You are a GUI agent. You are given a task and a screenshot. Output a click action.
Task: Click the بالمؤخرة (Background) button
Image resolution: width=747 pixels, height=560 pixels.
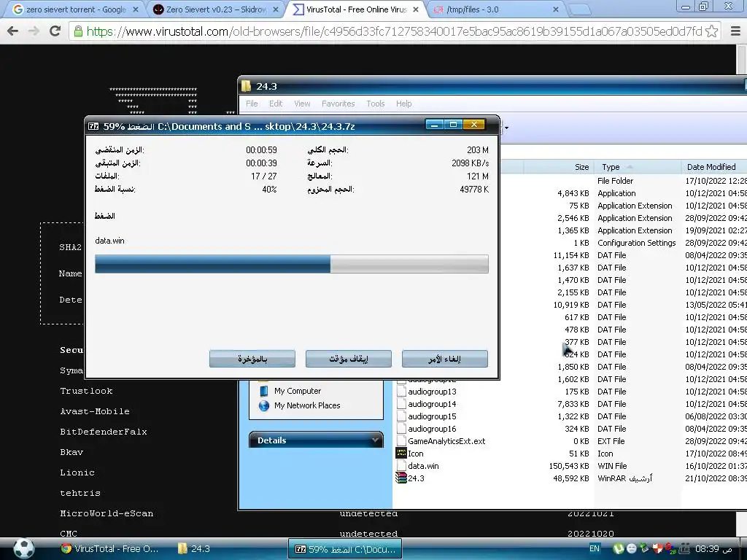[252, 359]
